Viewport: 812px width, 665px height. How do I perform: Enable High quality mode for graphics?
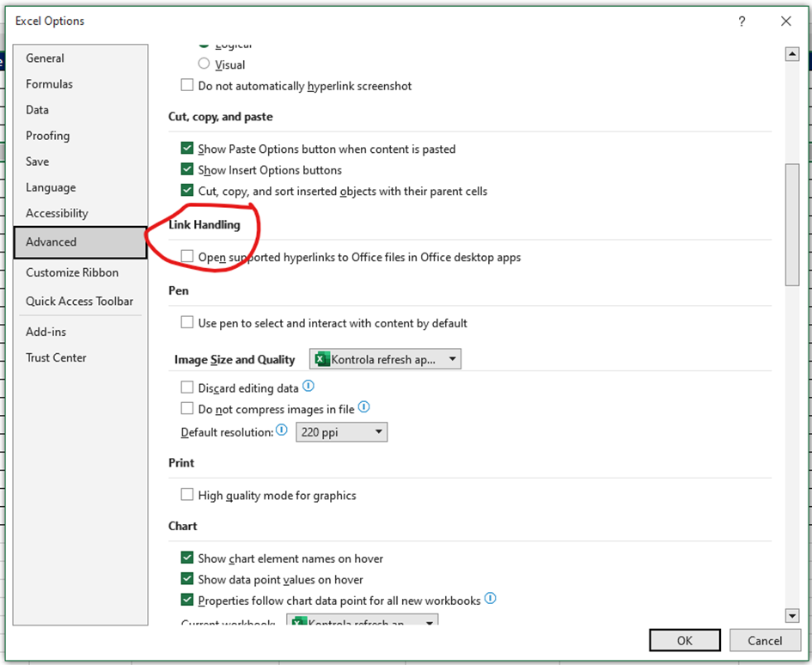(x=187, y=495)
